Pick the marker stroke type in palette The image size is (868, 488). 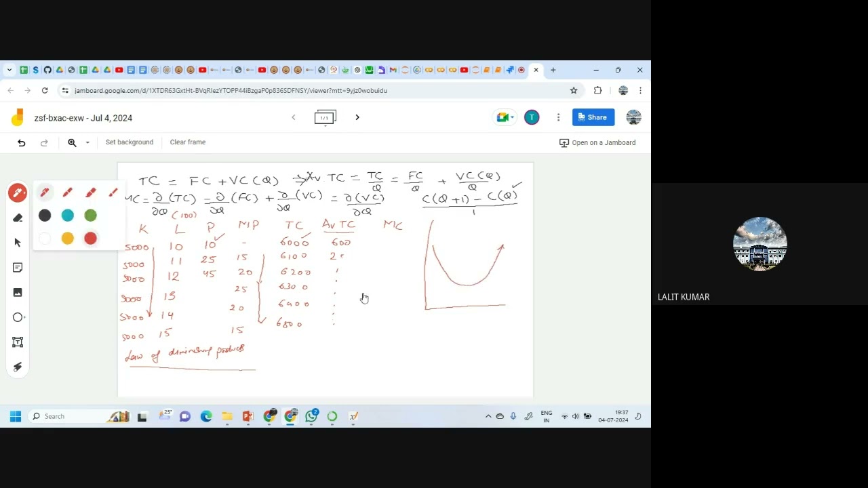68,192
